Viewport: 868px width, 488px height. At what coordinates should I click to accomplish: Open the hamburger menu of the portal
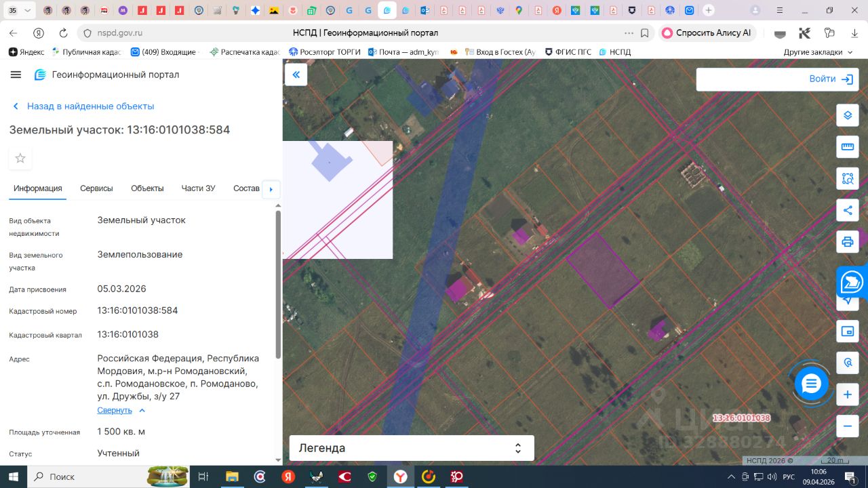pyautogui.click(x=16, y=75)
